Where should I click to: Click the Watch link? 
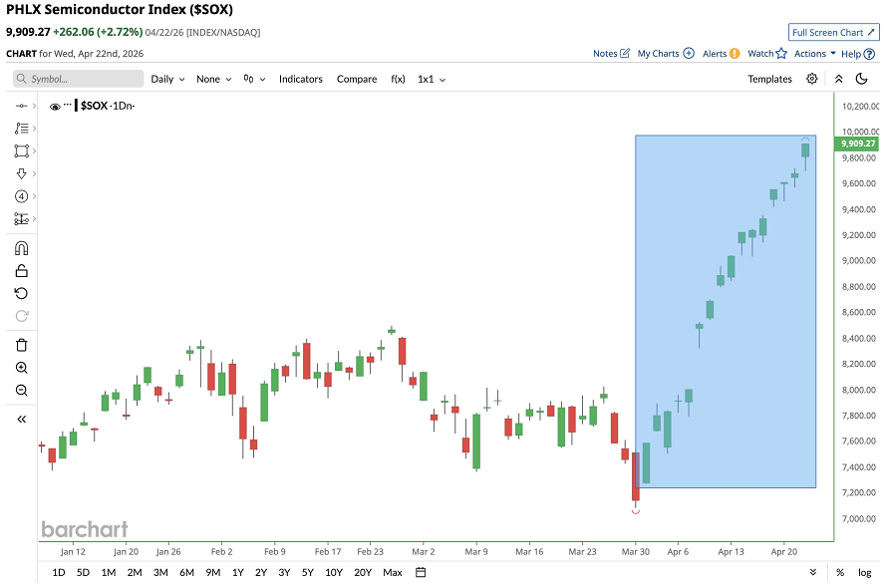pos(760,53)
